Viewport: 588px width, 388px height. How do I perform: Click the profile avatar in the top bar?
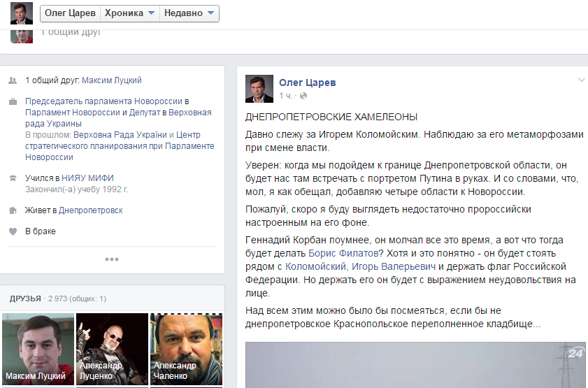pyautogui.click(x=22, y=13)
